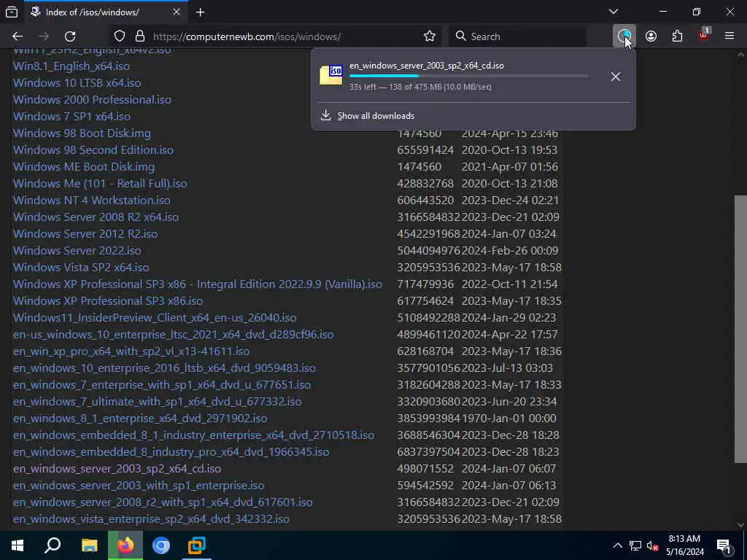Open en_win_xp_pro_x64_with_sp2_vl iso
747x560 pixels.
(131, 351)
